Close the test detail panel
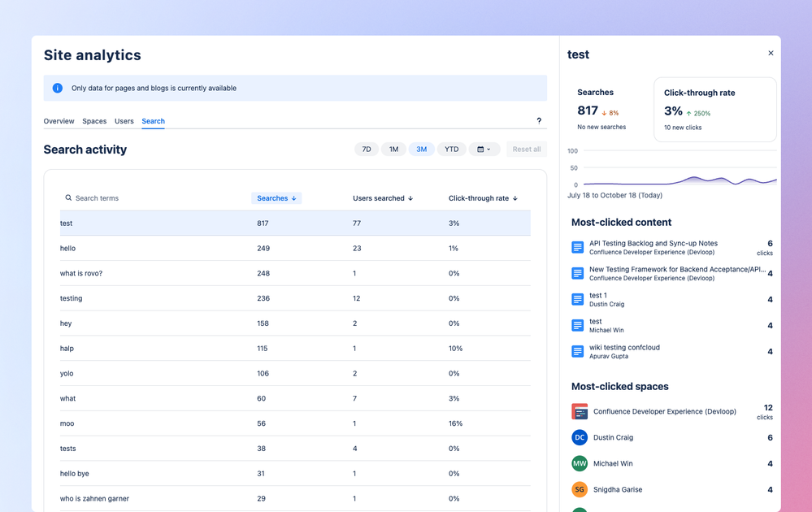The height and width of the screenshot is (512, 812). click(771, 52)
